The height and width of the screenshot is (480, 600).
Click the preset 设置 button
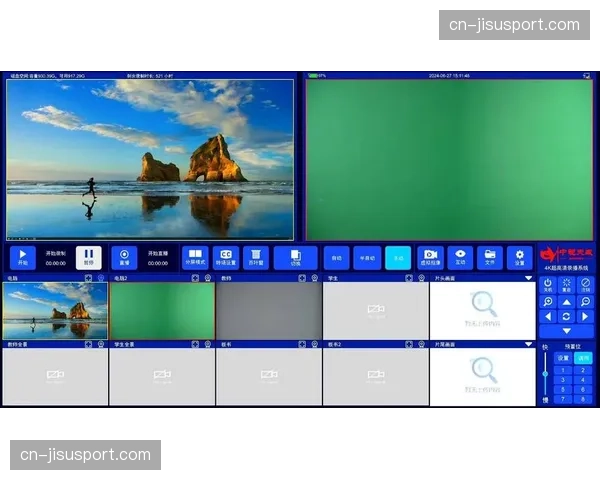click(x=563, y=357)
